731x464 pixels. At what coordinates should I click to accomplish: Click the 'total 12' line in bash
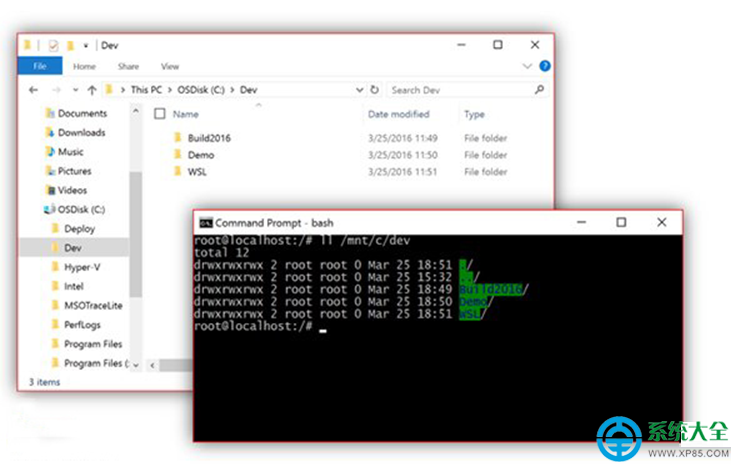point(221,253)
